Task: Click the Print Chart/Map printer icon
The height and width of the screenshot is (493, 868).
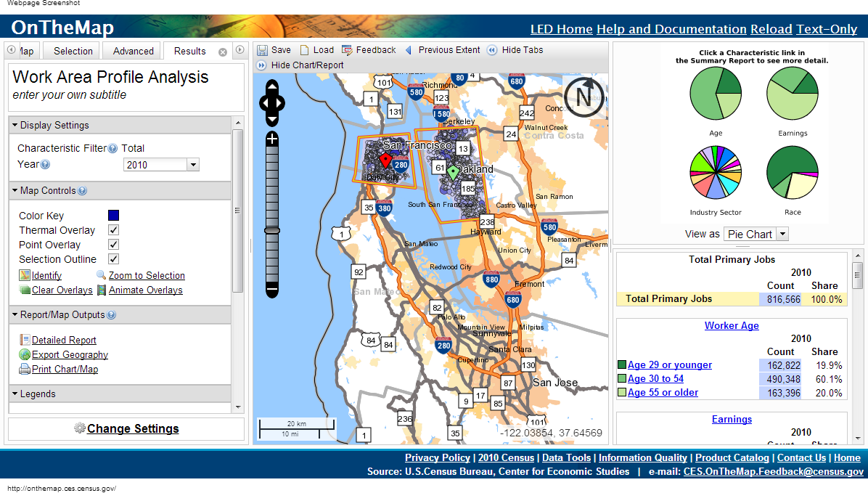Action: tap(25, 369)
